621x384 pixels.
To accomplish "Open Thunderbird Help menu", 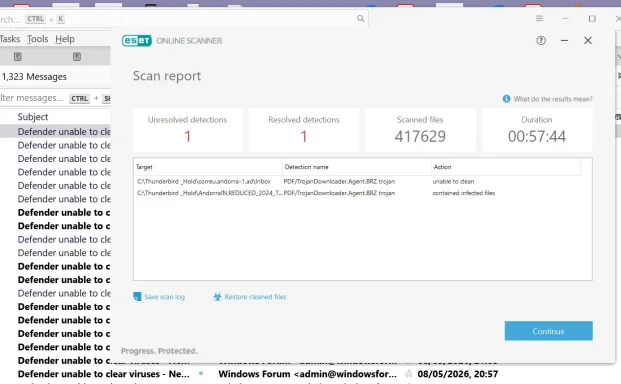I will click(x=65, y=39).
